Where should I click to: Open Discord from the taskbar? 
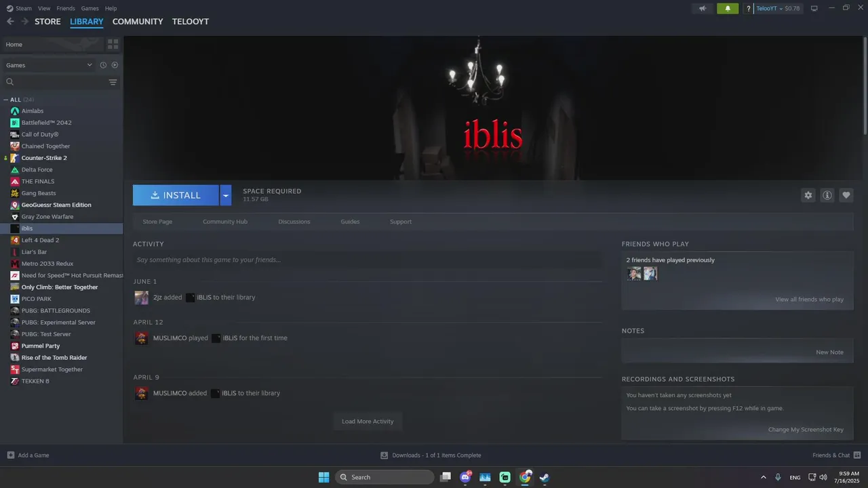465,477
